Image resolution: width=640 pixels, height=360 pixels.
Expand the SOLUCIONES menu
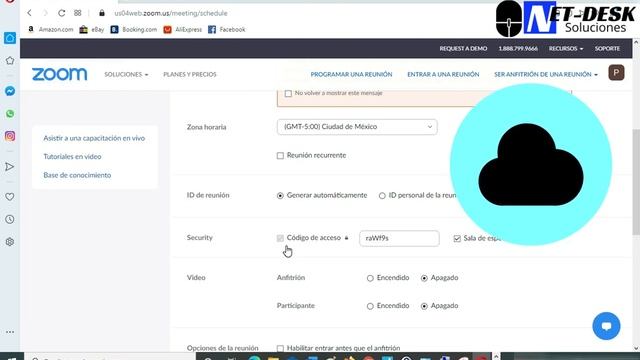click(126, 74)
